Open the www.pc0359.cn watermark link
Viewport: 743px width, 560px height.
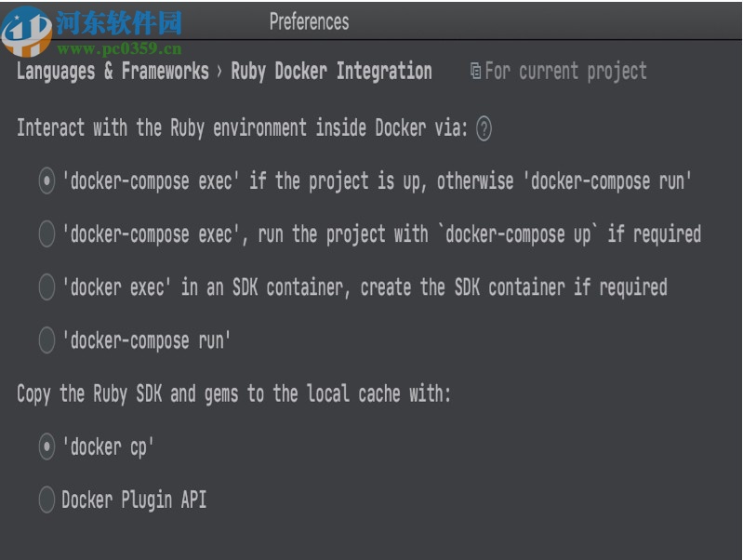click(x=119, y=49)
